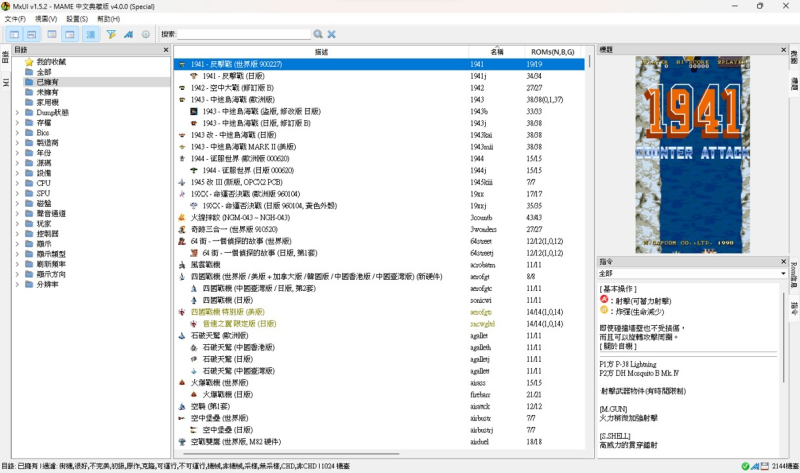
Task: Toggle the second toolbar button showing the picture panel
Action: point(32,34)
